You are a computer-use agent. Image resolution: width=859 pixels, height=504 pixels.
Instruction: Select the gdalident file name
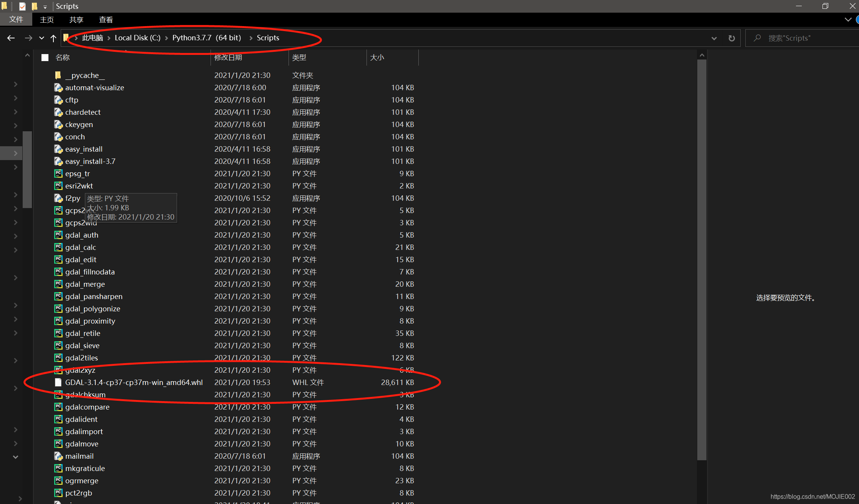point(81,419)
